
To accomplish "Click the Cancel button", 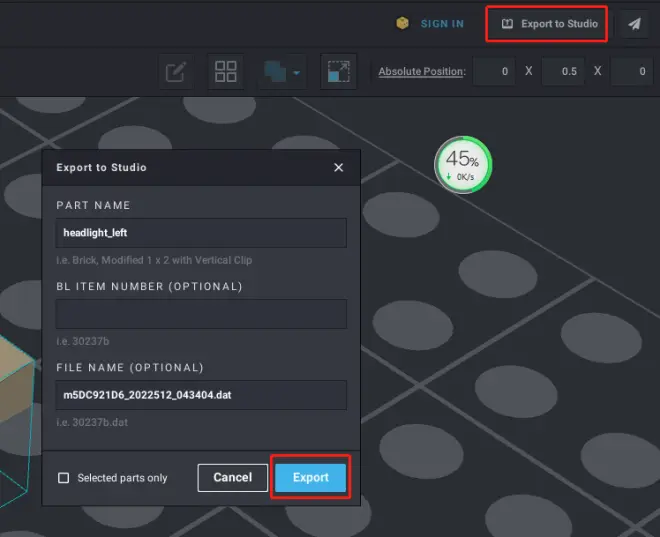I will point(232,478).
